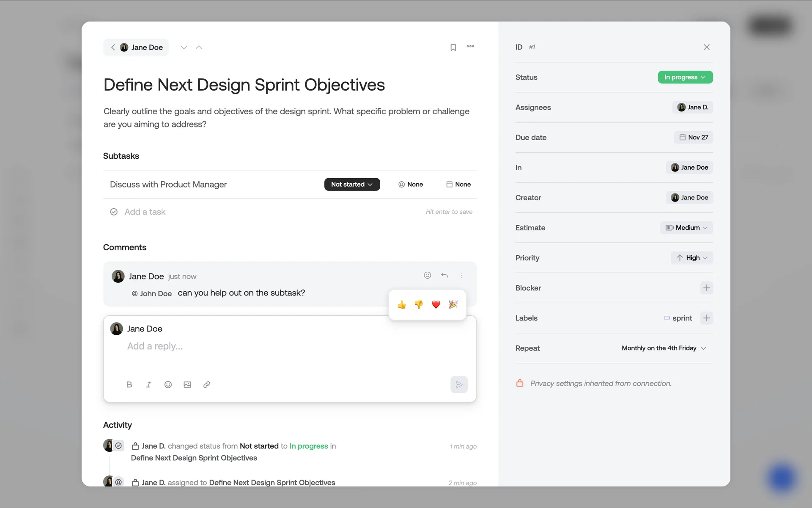Open the In progress status dropdown

point(685,77)
